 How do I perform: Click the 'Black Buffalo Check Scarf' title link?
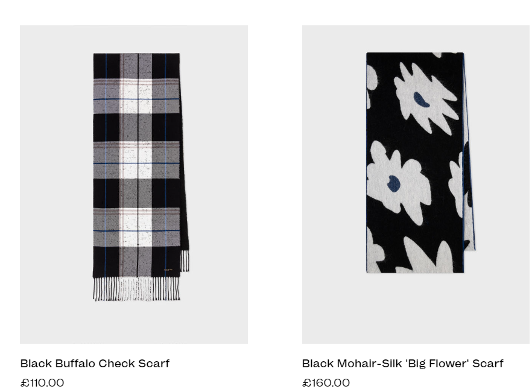95,363
